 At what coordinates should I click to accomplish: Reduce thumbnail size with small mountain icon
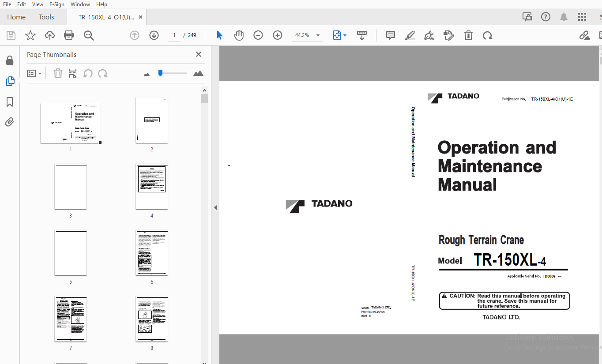pyautogui.click(x=147, y=74)
